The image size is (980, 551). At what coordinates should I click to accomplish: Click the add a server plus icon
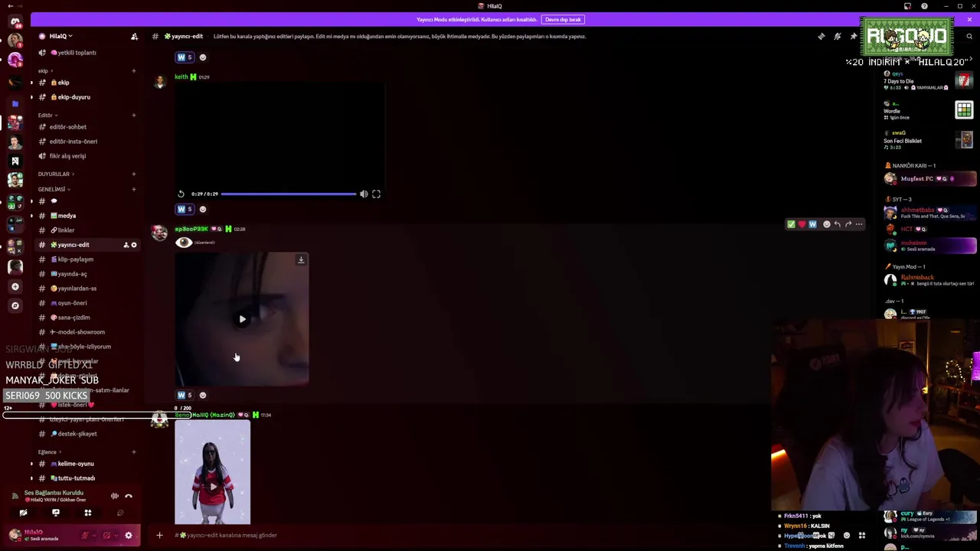15,286
